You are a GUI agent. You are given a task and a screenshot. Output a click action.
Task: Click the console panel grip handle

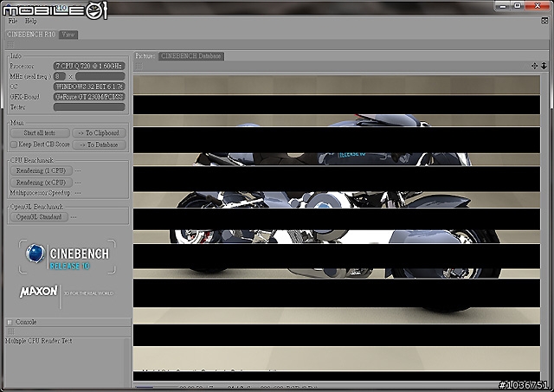pos(11,331)
